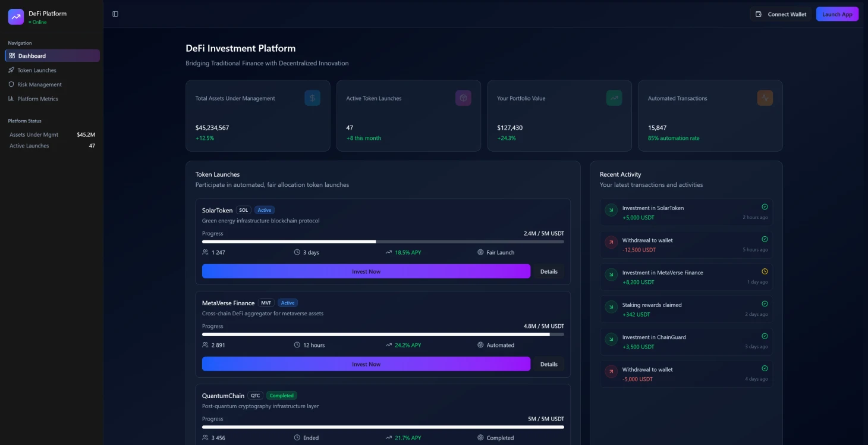868x445 pixels.
Task: Click the Launch App button
Action: pos(837,14)
